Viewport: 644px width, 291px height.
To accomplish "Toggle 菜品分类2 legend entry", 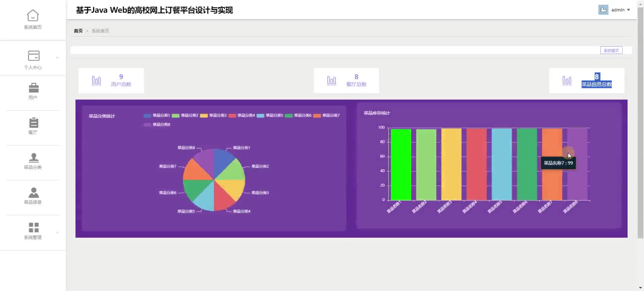I will click(x=185, y=115).
